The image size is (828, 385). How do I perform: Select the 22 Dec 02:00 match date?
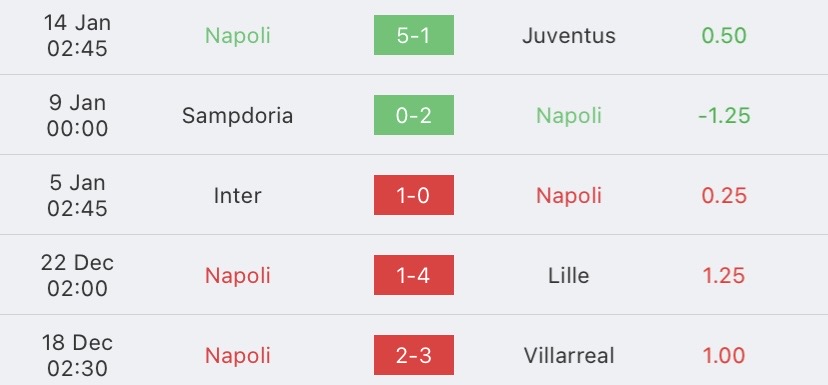click(77, 275)
